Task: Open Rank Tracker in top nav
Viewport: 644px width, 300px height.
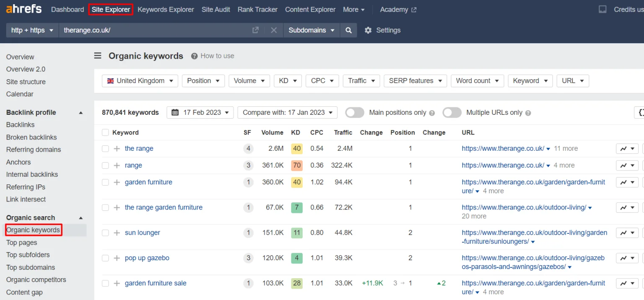Action: 257,9
